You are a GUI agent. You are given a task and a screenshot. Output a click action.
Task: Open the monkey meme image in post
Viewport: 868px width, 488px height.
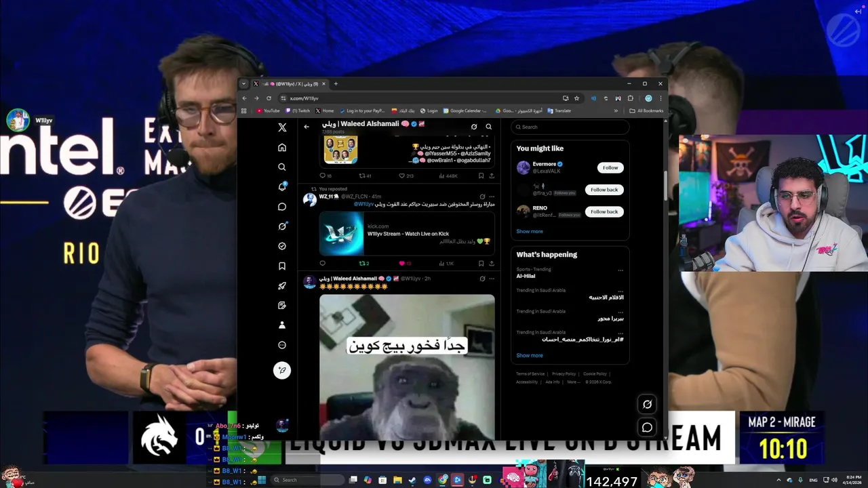(407, 367)
